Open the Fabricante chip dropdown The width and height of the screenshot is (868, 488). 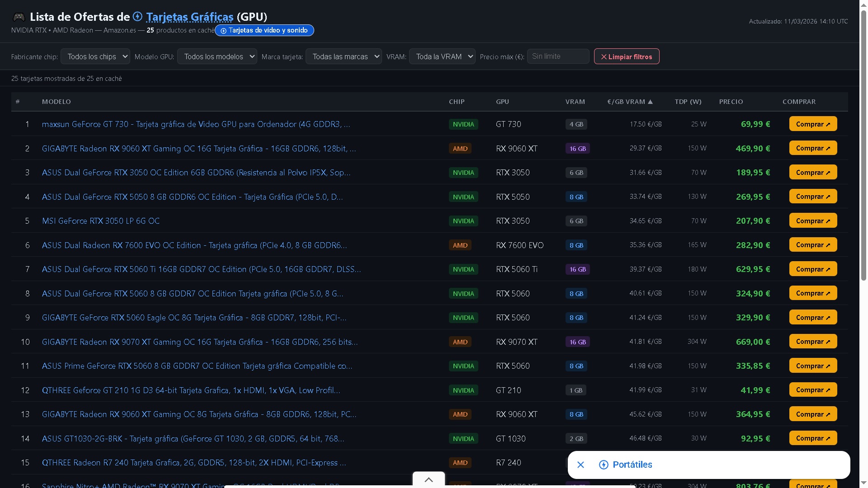coord(95,56)
